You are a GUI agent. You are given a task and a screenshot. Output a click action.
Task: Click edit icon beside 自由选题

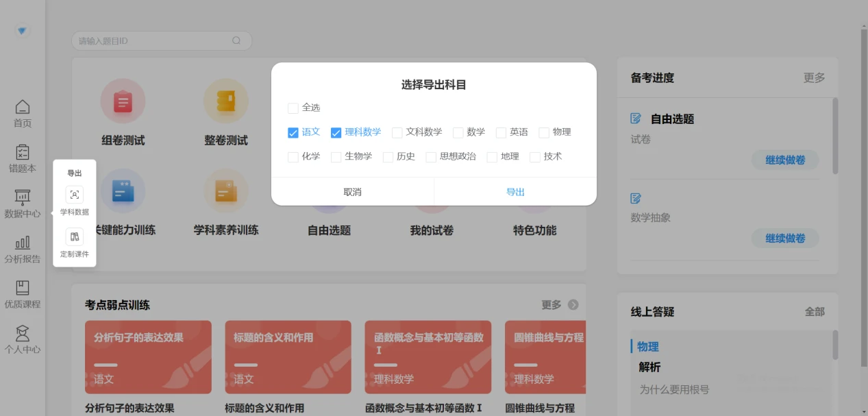(636, 119)
